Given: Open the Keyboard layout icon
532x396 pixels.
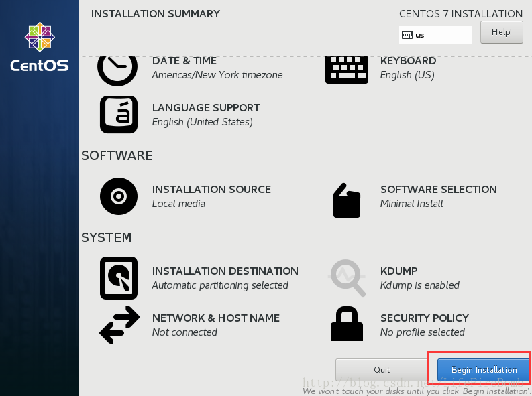Looking at the screenshot, I should 346,70.
